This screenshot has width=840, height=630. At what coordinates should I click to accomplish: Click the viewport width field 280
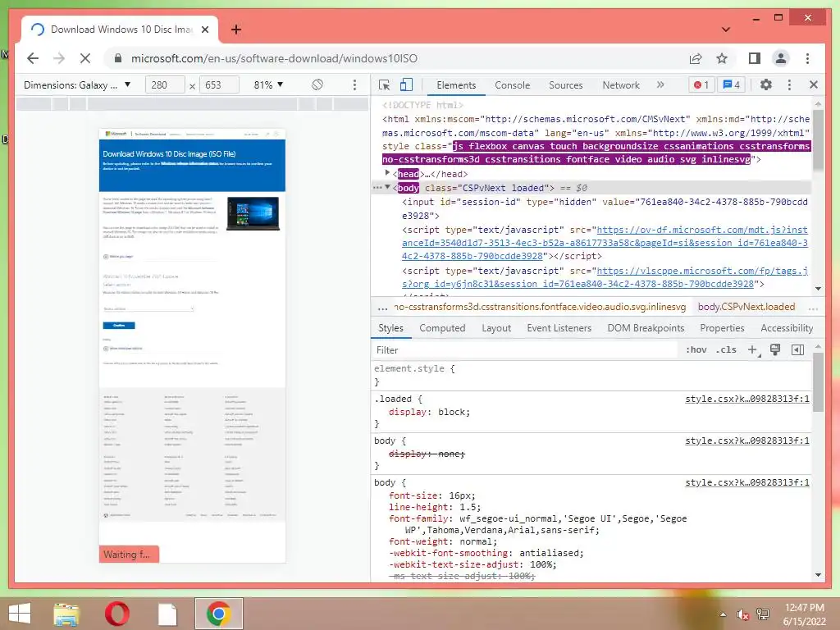coord(164,84)
